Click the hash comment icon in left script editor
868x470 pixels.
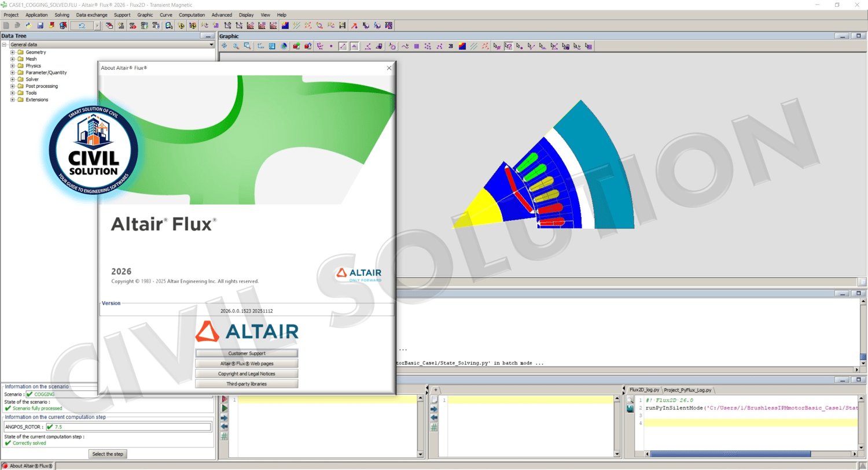point(225,436)
